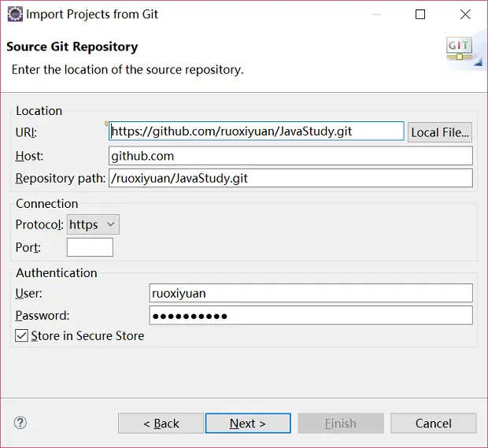488x448 pixels.
Task: Click the Eclipse icon in title bar
Action: (x=15, y=14)
